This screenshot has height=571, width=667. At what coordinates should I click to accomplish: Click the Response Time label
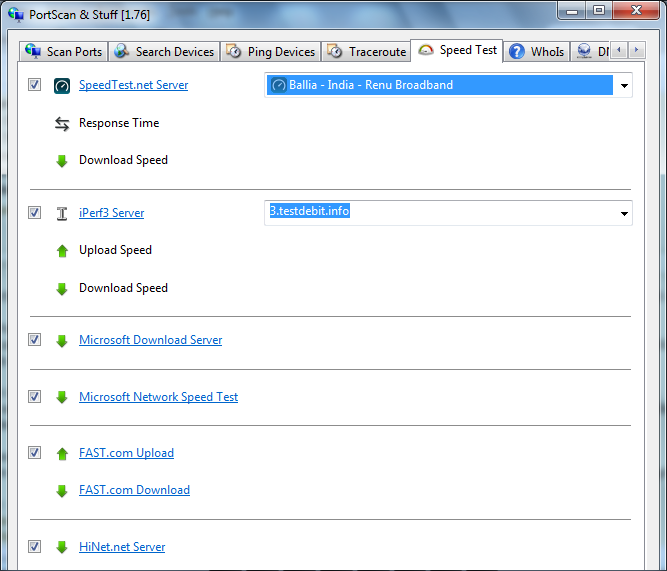click(119, 123)
